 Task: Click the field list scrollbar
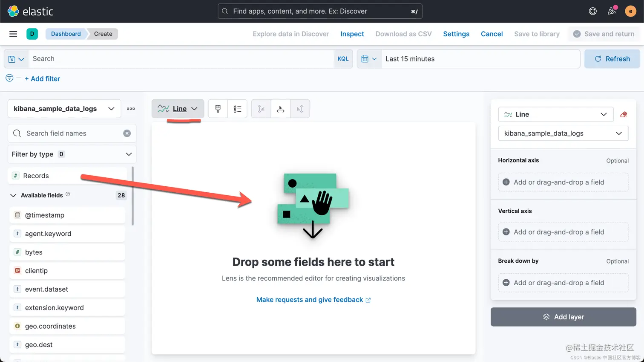click(132, 196)
